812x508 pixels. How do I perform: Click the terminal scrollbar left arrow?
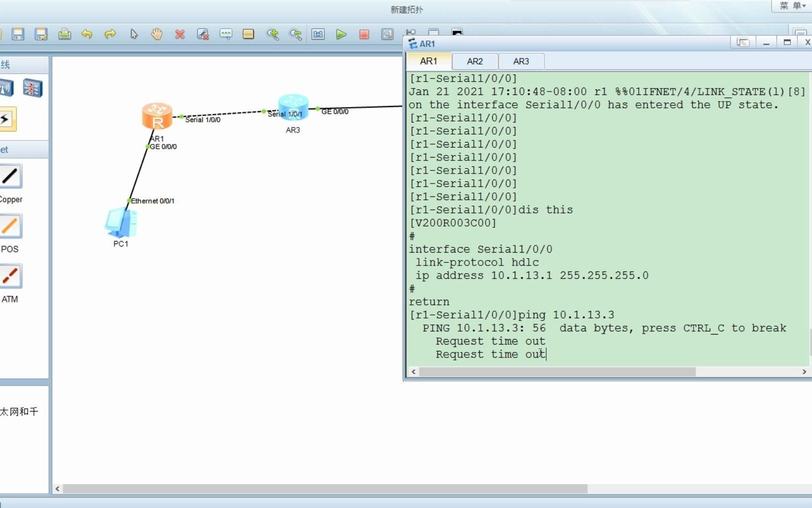tap(413, 372)
